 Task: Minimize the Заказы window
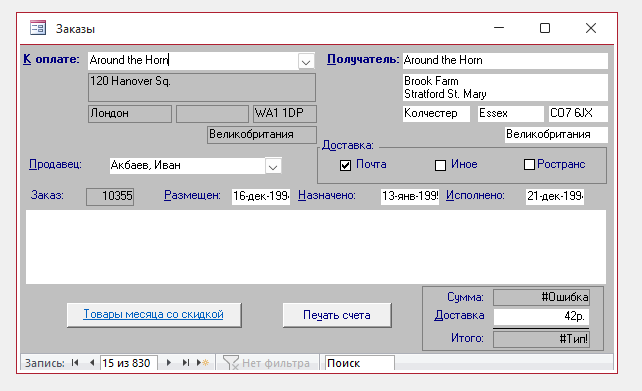tap(499, 28)
